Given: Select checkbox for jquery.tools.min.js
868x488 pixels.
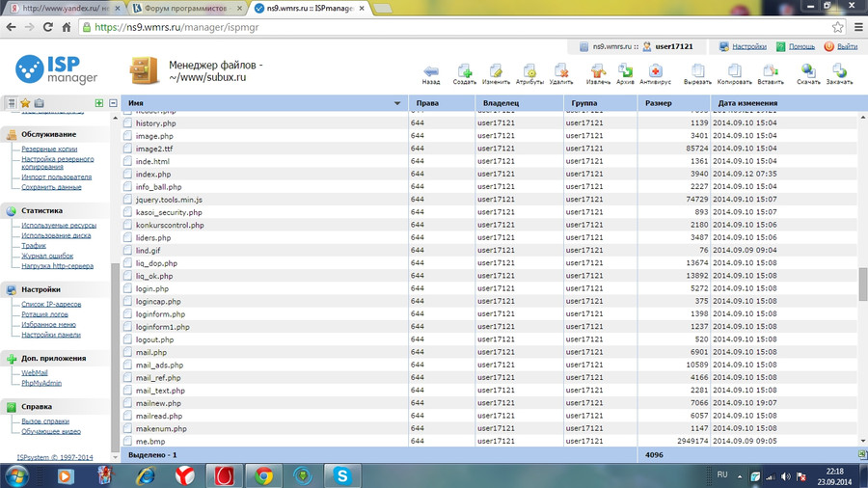Looking at the screenshot, I should [128, 200].
